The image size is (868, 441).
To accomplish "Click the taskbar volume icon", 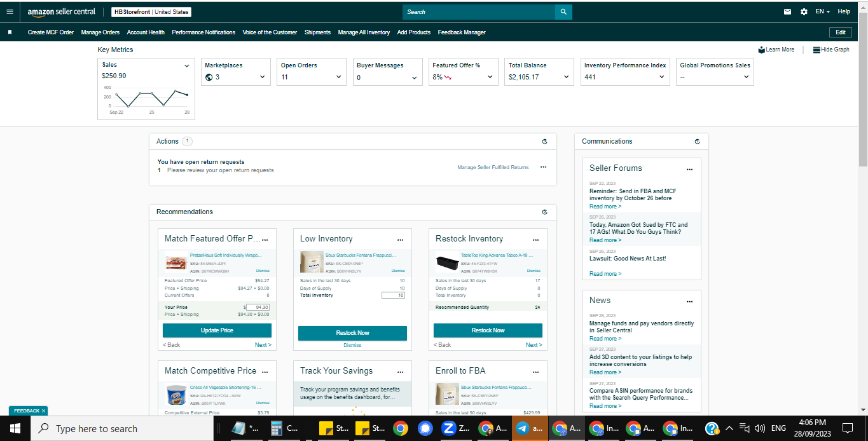I will tap(760, 428).
